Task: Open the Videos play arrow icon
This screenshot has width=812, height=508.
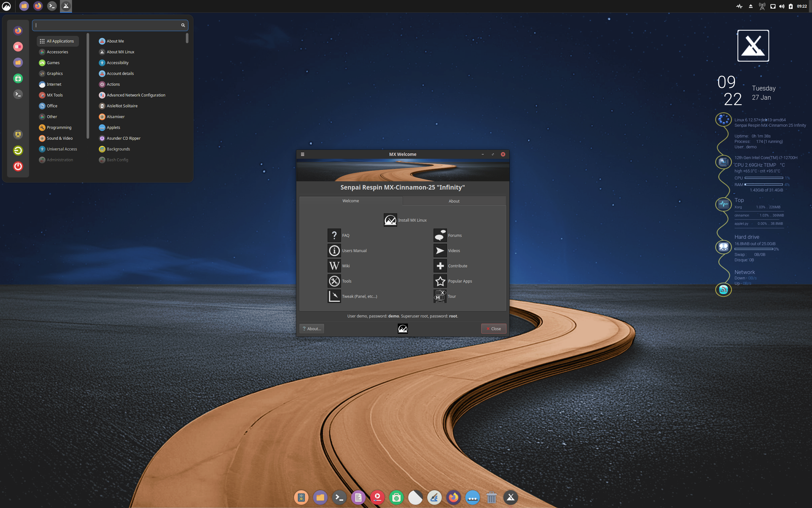Action: click(440, 251)
